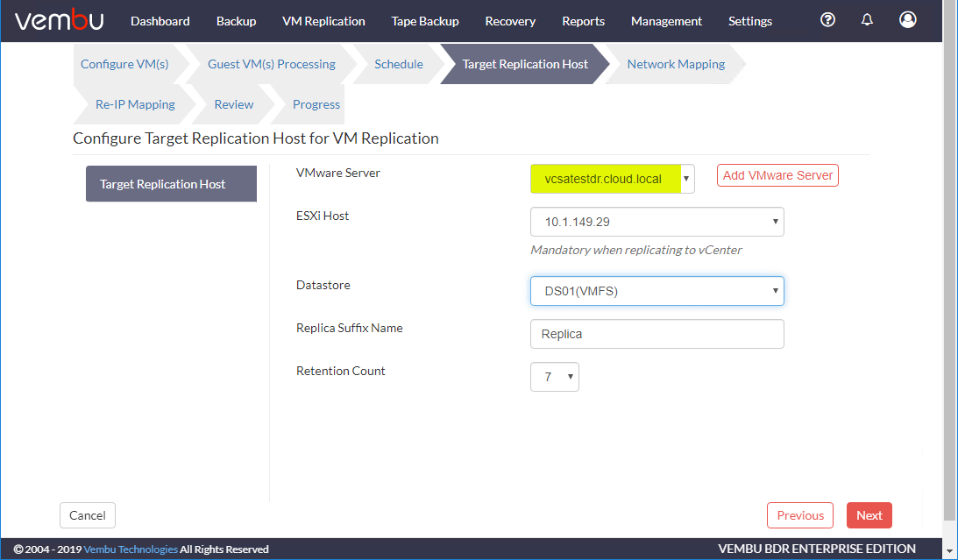The width and height of the screenshot is (958, 560).
Task: Go to the Re-IP Mapping step
Action: (x=135, y=104)
